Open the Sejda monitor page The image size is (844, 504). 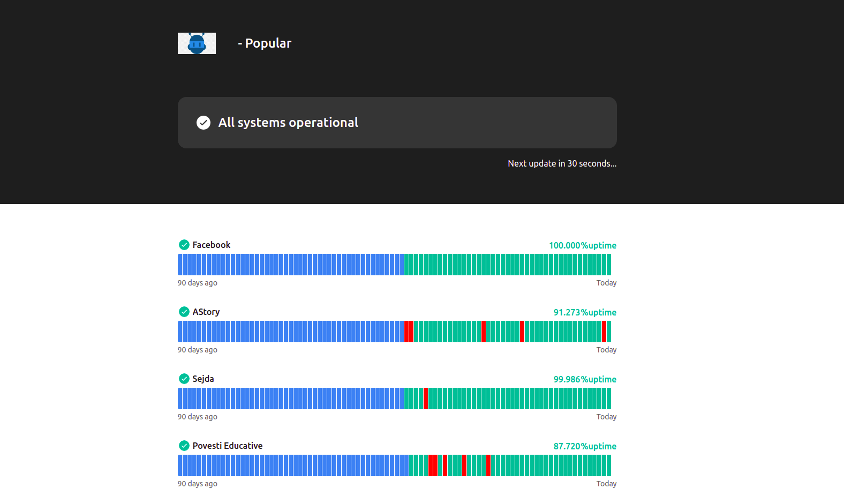tap(204, 379)
